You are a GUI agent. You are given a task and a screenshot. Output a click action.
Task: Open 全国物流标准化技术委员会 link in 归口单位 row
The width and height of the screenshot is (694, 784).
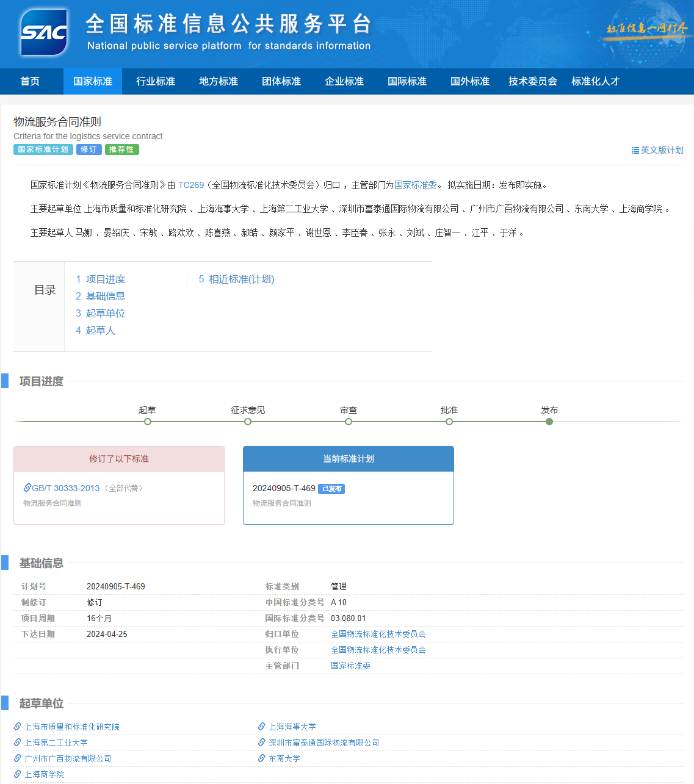378,634
